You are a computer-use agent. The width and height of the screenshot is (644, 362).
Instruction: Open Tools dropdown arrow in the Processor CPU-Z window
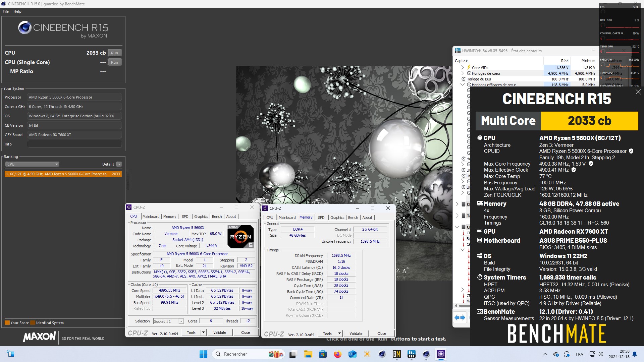[203, 333]
